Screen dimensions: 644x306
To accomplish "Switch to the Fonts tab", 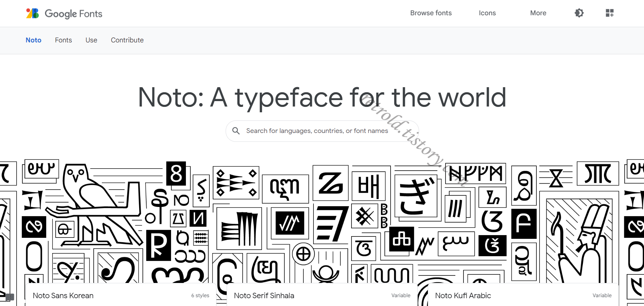I will point(63,40).
